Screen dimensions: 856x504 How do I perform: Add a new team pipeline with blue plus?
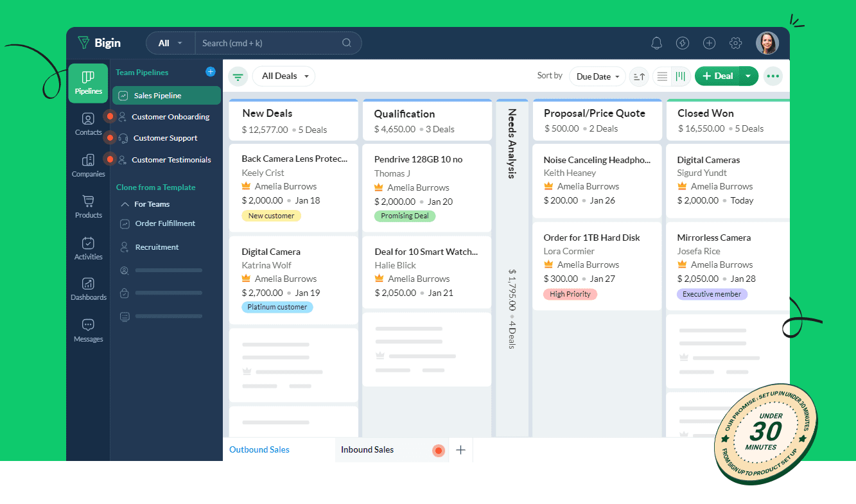click(x=211, y=72)
